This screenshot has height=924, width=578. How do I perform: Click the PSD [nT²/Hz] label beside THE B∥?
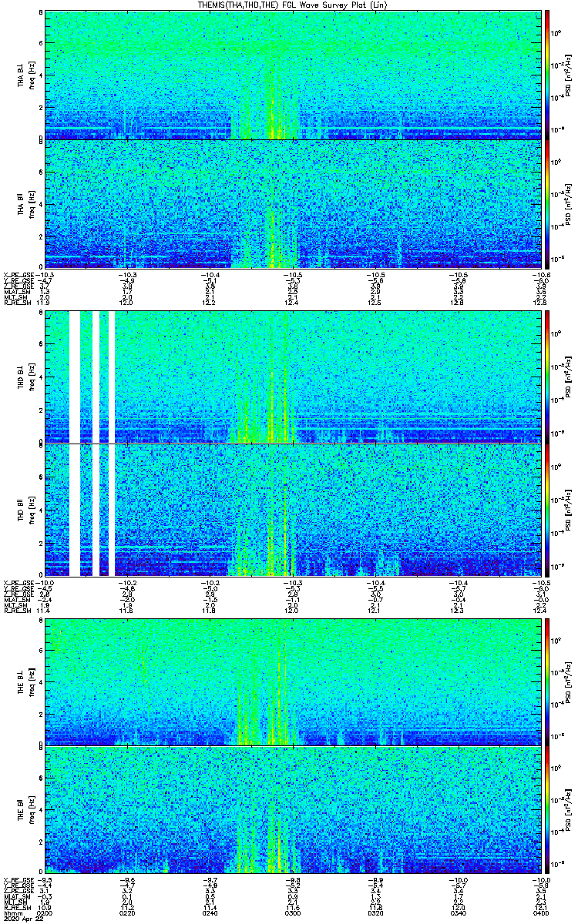pyautogui.click(x=570, y=810)
